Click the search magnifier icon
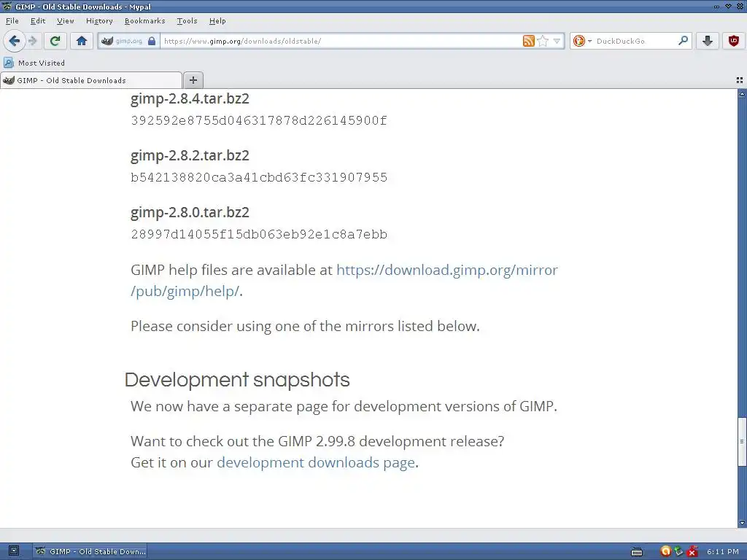Image resolution: width=747 pixels, height=560 pixels. [x=683, y=41]
